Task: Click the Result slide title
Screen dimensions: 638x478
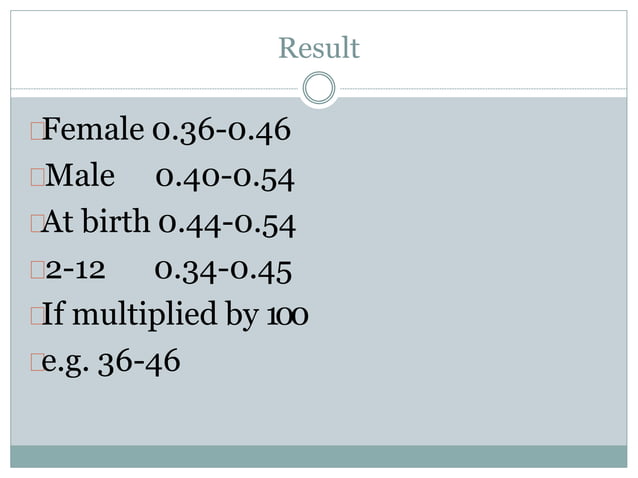Action: click(319, 48)
